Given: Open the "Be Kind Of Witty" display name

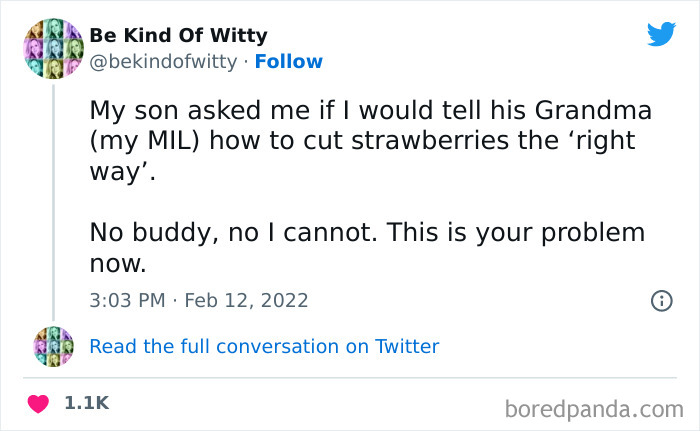Looking at the screenshot, I should pyautogui.click(x=179, y=36).
